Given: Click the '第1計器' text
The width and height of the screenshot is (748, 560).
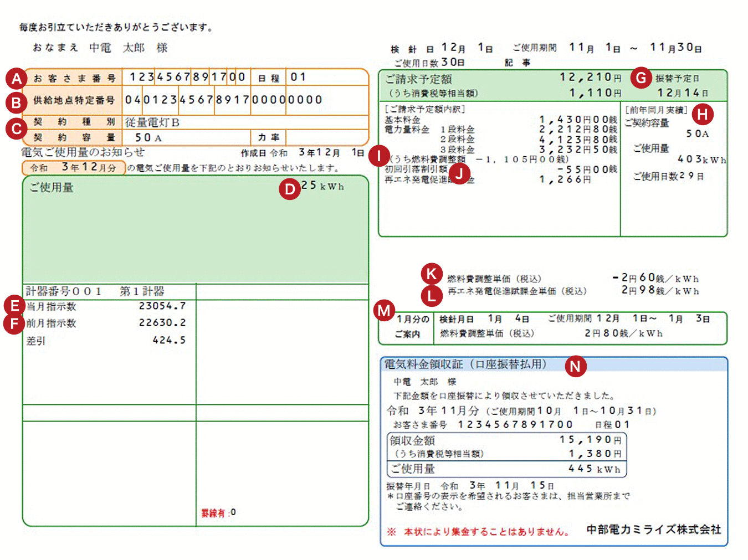Looking at the screenshot, I should (x=142, y=291).
